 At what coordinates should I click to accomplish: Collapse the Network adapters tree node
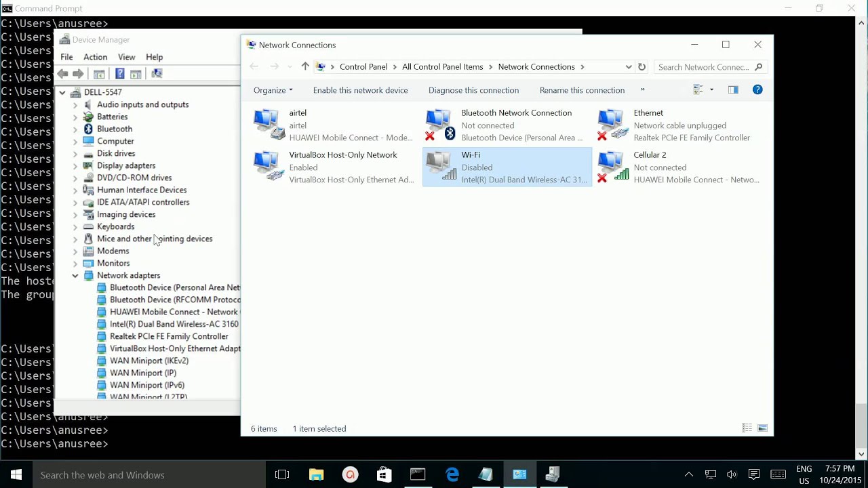click(x=75, y=275)
